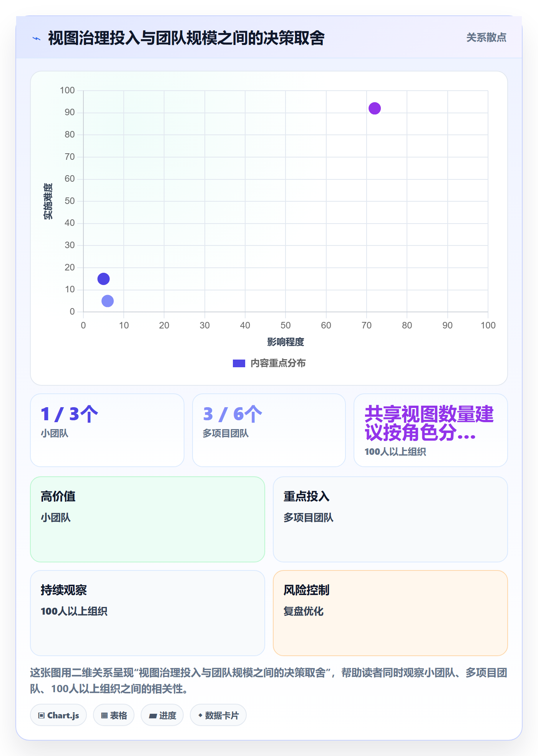Select the 风险控制 quadrant card

pos(390,613)
